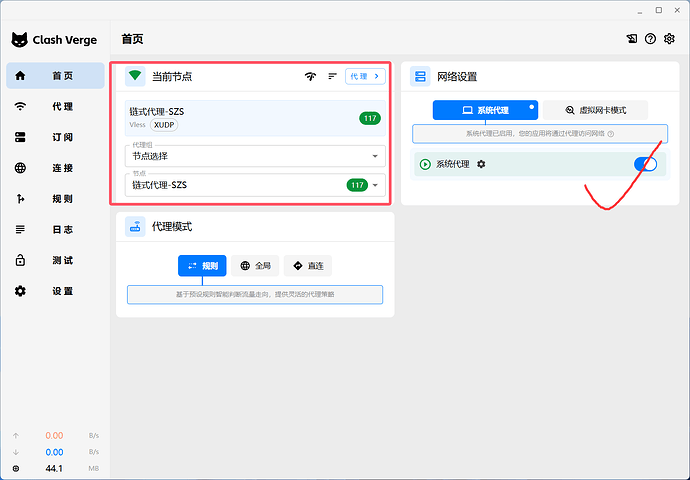Click the download speed 0.00 value
This screenshot has height=480, width=690.
pyautogui.click(x=54, y=452)
